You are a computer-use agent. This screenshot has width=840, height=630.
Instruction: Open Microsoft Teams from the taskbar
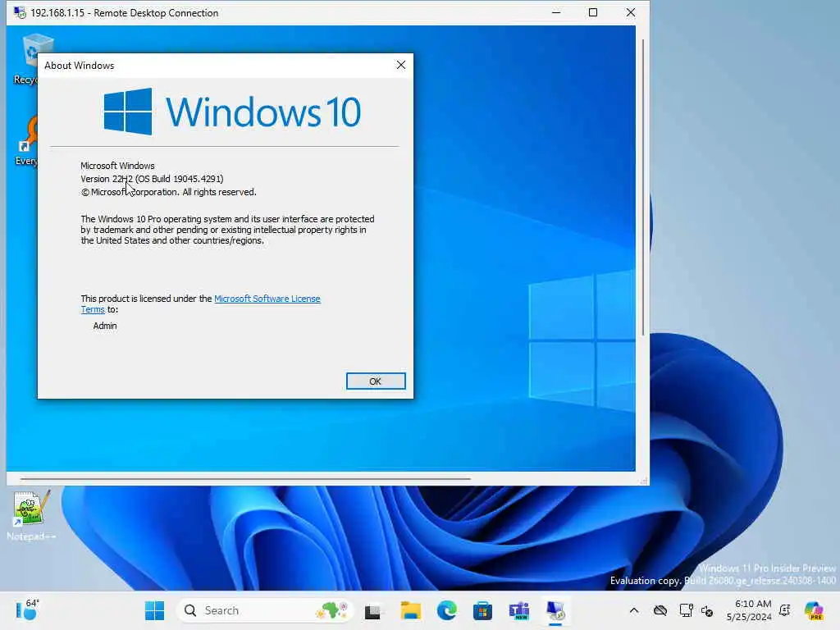(519, 610)
